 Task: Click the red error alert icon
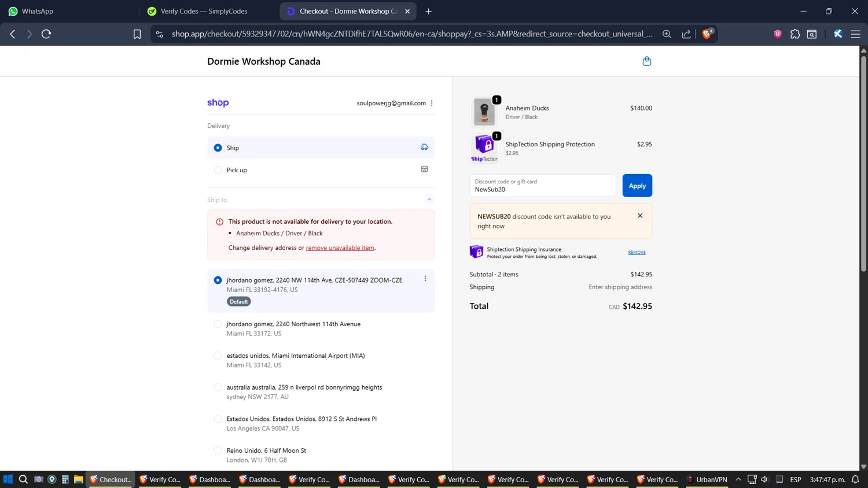[x=219, y=221]
